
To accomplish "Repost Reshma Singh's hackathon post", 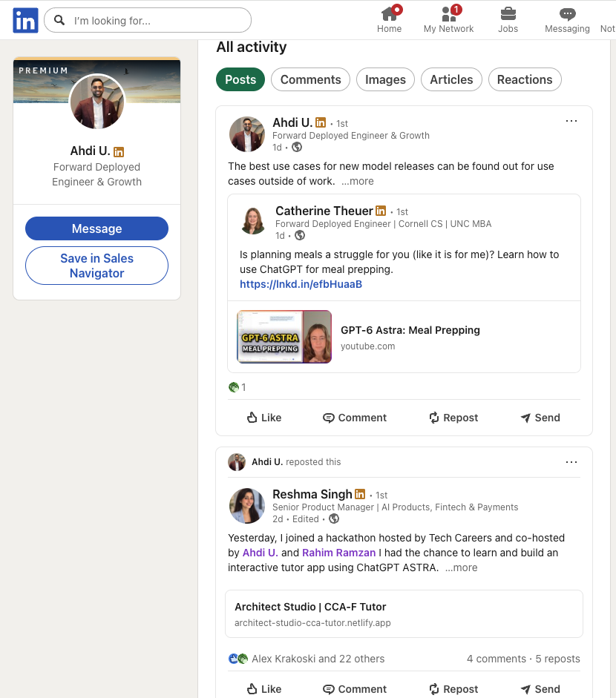I will pyautogui.click(x=453, y=689).
